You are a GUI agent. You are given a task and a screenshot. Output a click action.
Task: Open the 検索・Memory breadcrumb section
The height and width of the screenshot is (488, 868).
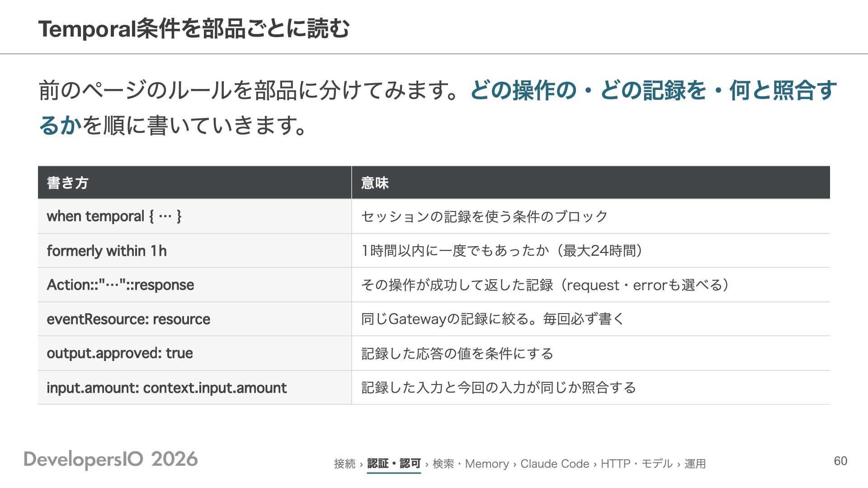[471, 464]
